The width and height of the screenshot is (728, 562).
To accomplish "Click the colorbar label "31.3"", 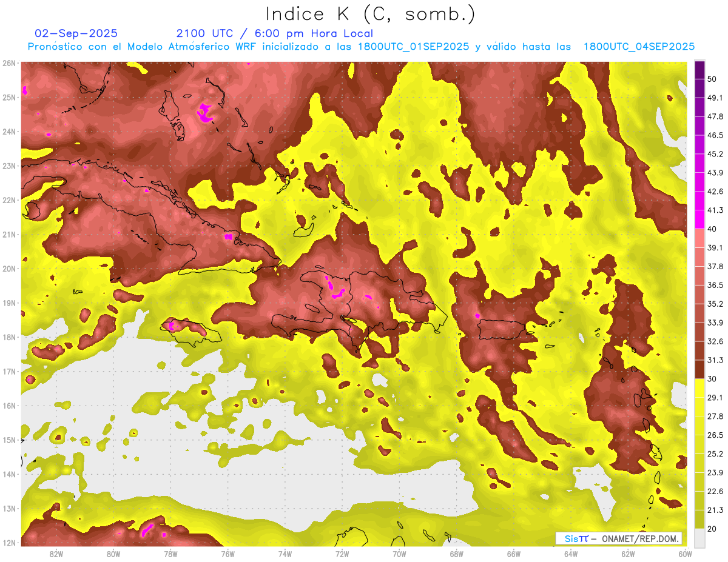I will (715, 360).
